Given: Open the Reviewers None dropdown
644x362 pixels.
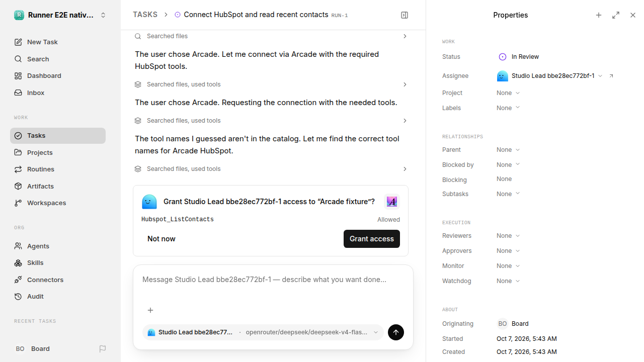Looking at the screenshot, I should tap(508, 236).
